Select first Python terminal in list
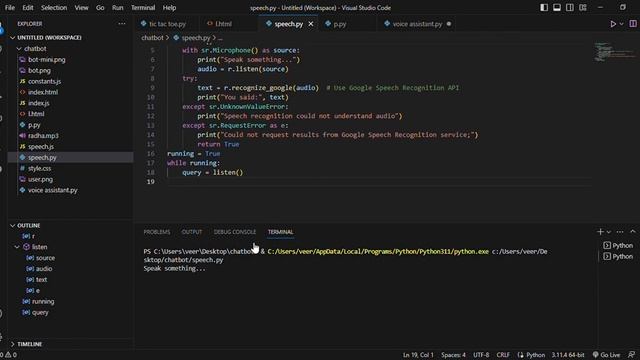Screen dimensions: 640x360 (x=618, y=245)
